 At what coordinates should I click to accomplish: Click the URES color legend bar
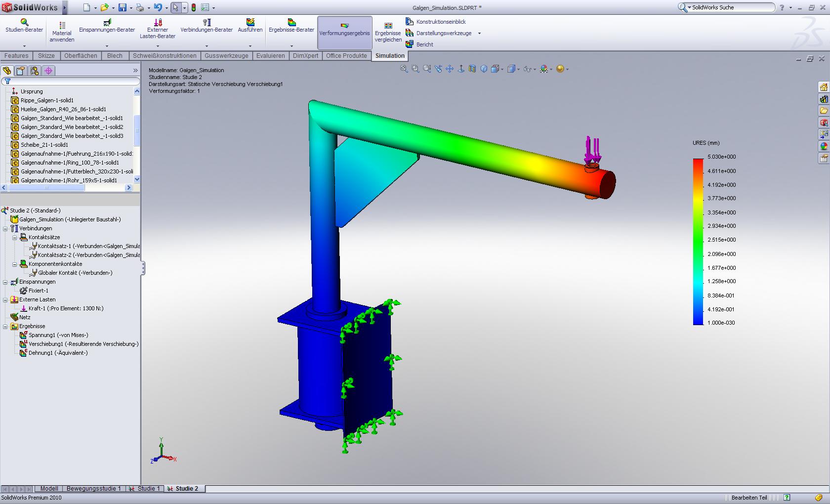698,241
